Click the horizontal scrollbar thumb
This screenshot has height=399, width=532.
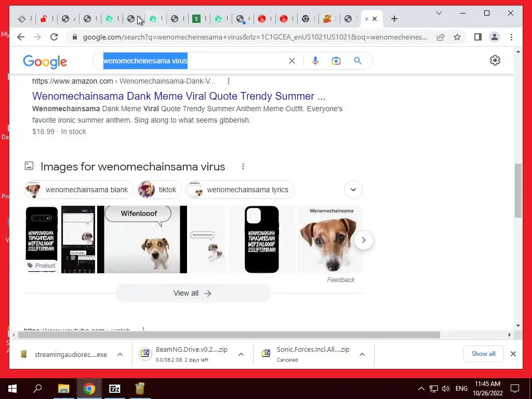(229, 335)
